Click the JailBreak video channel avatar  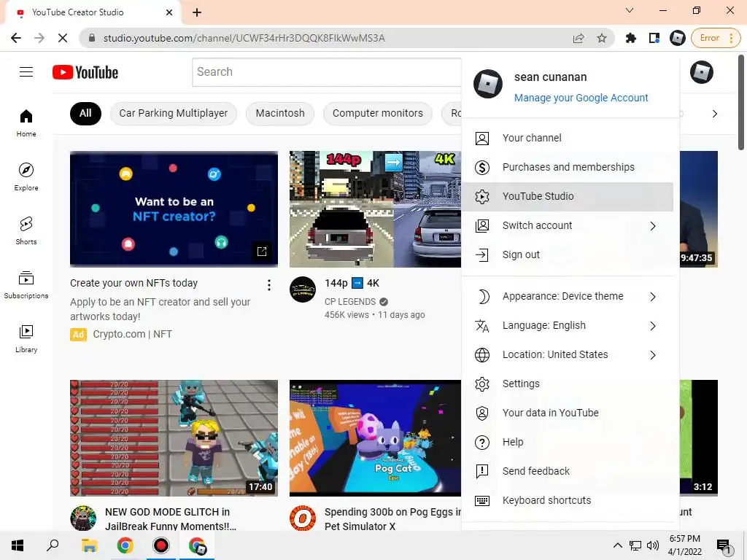click(x=83, y=518)
